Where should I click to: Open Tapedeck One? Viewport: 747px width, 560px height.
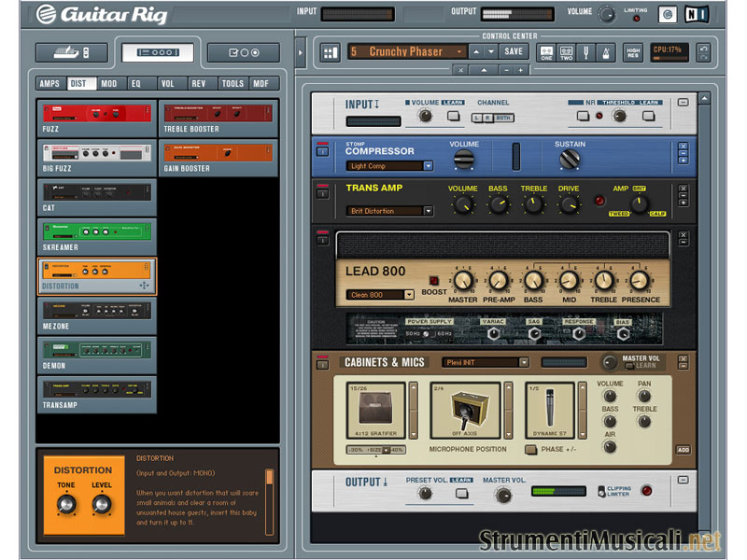pyautogui.click(x=546, y=53)
